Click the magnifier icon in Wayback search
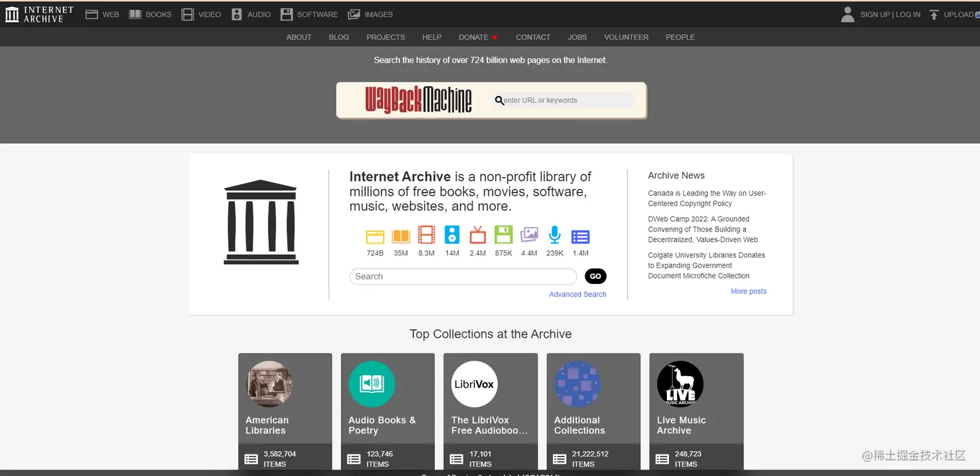 pos(499,101)
